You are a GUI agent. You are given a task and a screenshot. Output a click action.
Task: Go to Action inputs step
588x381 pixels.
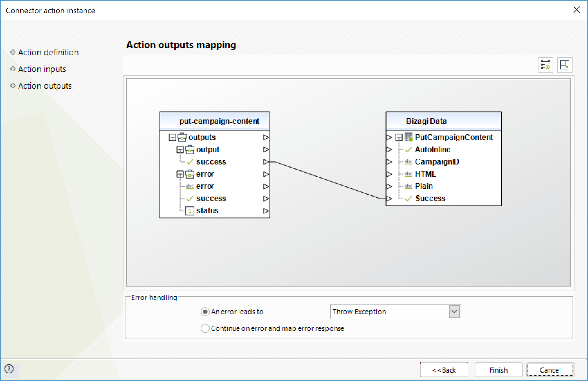tap(42, 69)
